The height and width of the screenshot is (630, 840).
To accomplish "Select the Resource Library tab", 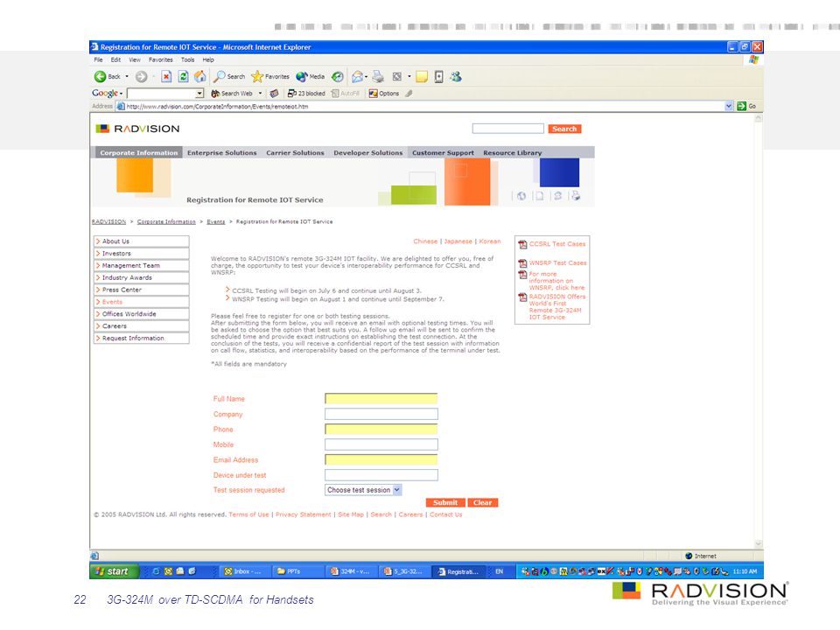I will 512,152.
